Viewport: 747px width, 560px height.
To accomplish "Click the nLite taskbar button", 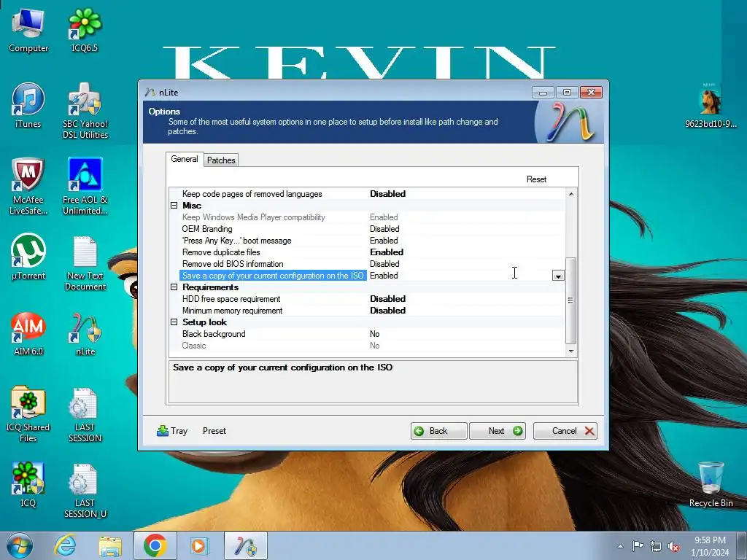I will click(245, 545).
